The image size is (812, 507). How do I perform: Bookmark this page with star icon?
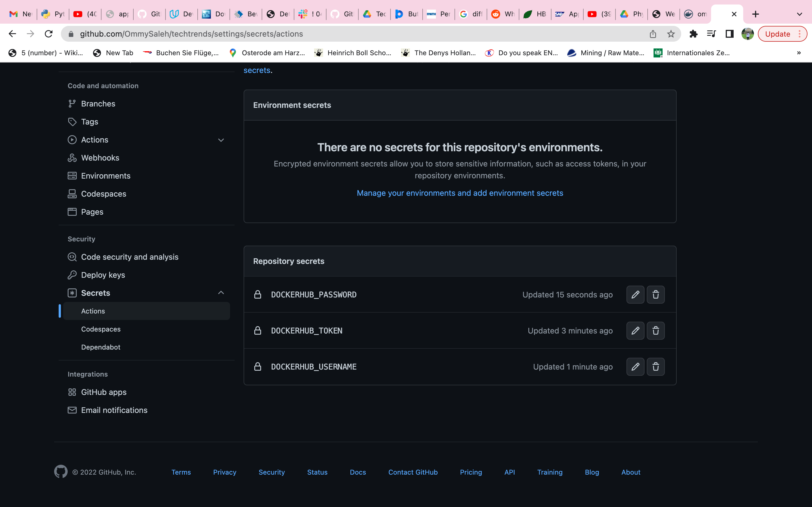point(671,34)
